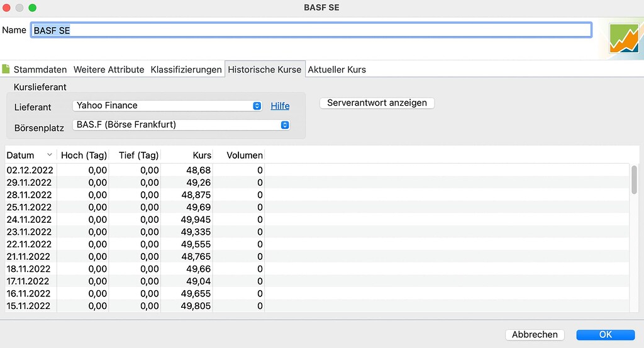Open the Stammdaten tab

tap(40, 69)
